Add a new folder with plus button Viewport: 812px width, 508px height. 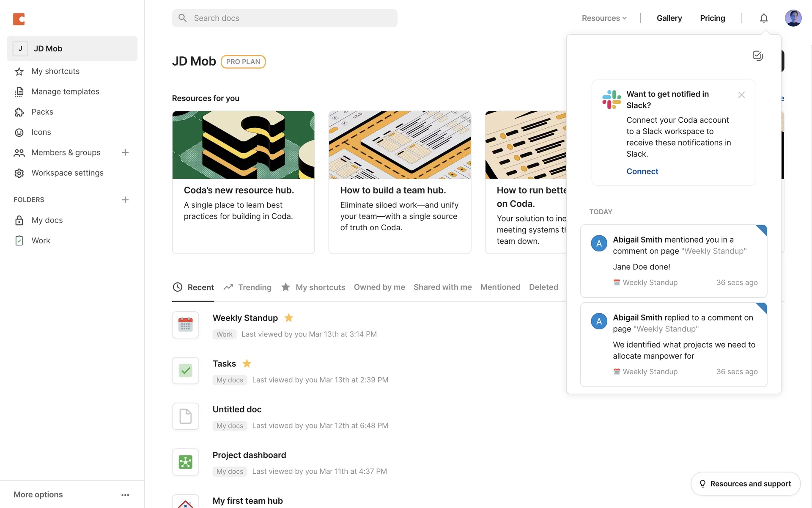[x=125, y=200]
